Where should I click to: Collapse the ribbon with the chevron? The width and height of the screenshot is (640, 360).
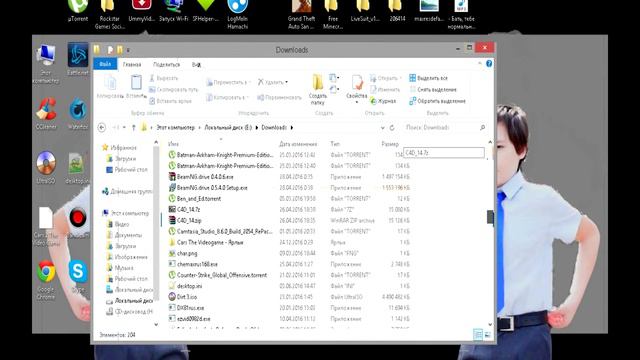click(x=480, y=64)
